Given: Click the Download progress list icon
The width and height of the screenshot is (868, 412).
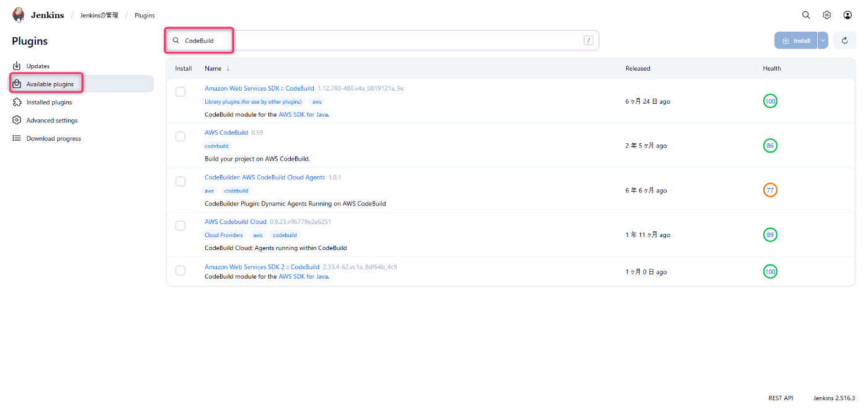Looking at the screenshot, I should click(x=17, y=138).
